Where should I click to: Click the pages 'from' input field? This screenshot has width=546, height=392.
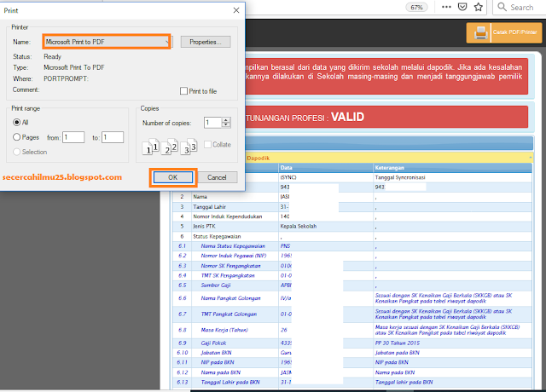pyautogui.click(x=73, y=137)
